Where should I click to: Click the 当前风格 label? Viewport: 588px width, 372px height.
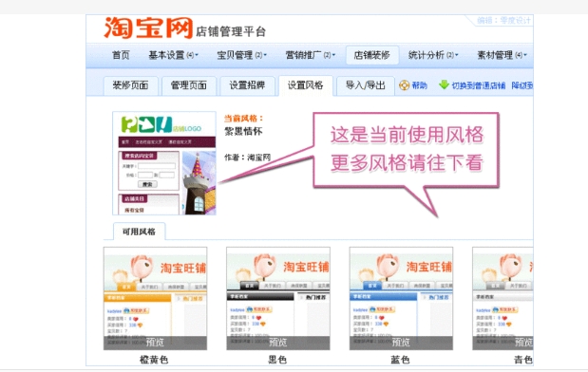tap(244, 119)
